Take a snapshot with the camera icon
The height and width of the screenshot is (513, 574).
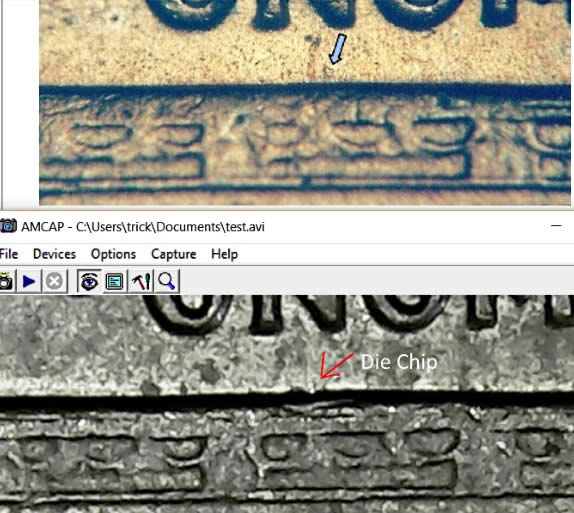(x=5, y=281)
